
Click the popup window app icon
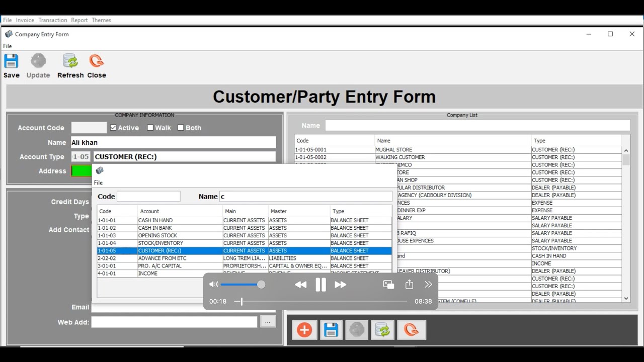pos(100,171)
